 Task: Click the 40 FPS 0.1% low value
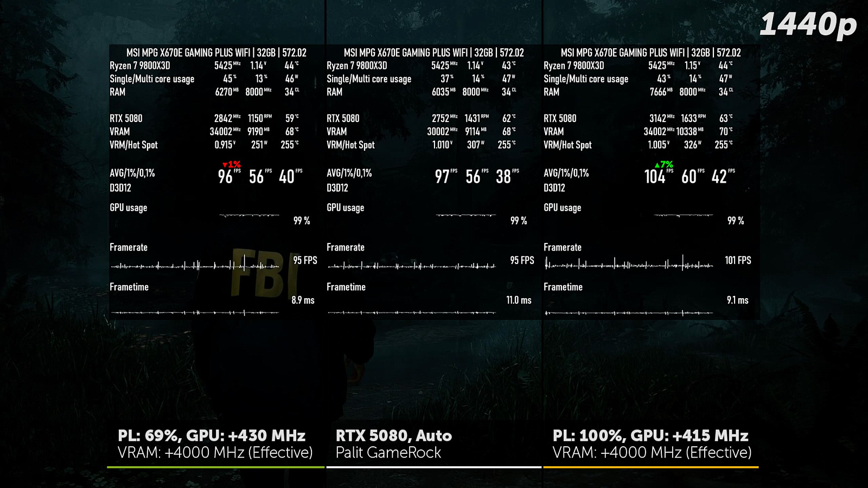[290, 176]
